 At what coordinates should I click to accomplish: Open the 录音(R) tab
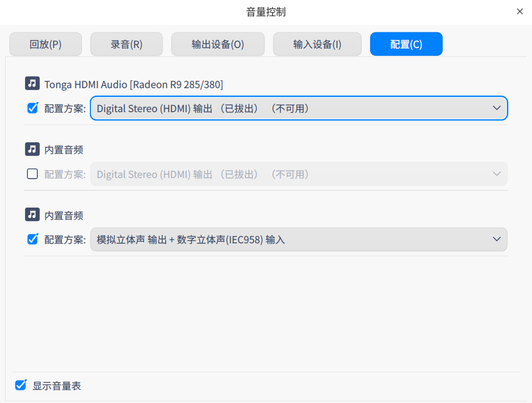[x=126, y=44]
